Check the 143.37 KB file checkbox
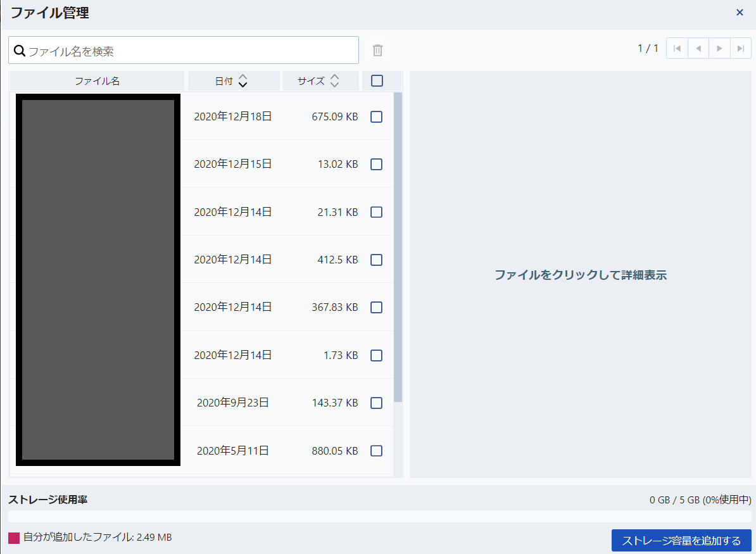Viewport: 756px width, 554px height. click(x=376, y=403)
